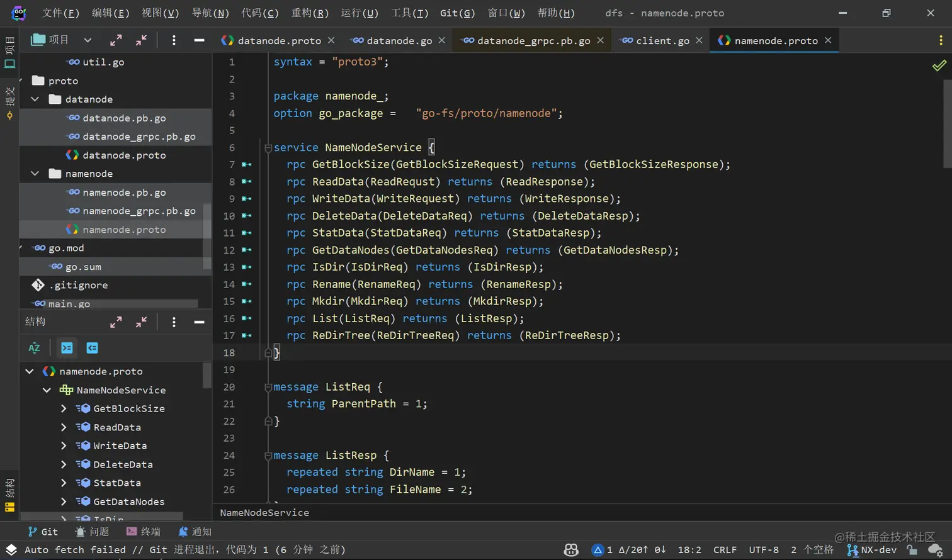
Task: Expand DeleteData in Structure tree
Action: (64, 464)
